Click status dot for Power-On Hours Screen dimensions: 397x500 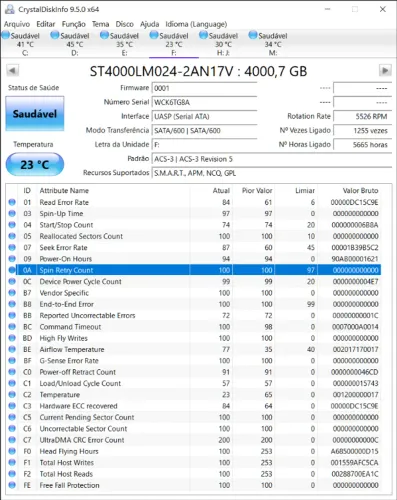12,259
